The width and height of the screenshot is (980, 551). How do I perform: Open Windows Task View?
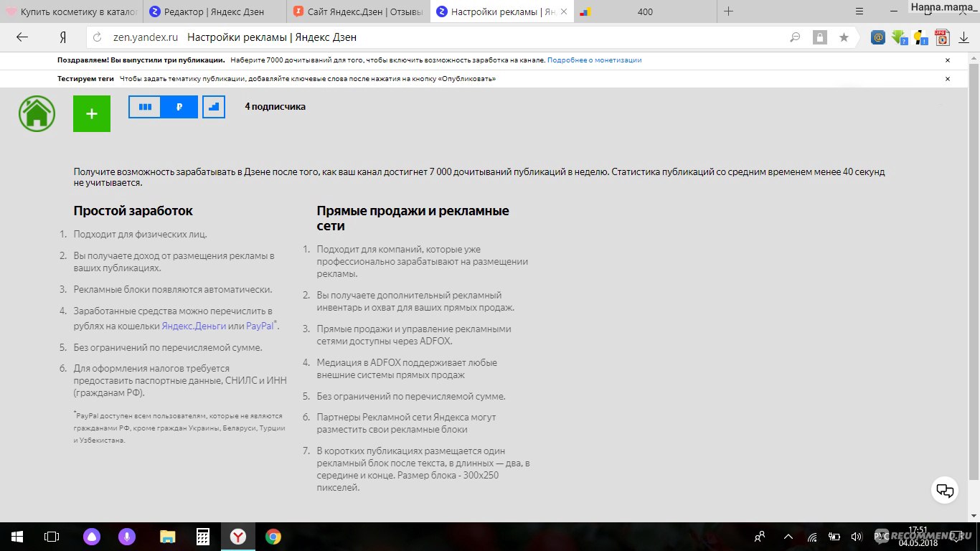click(52, 537)
